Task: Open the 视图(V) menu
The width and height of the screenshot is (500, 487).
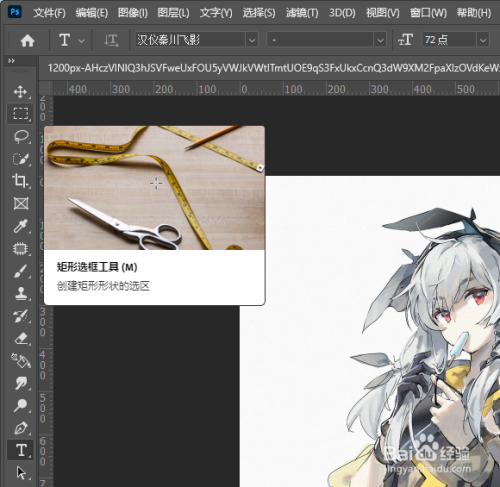Action: (382, 13)
